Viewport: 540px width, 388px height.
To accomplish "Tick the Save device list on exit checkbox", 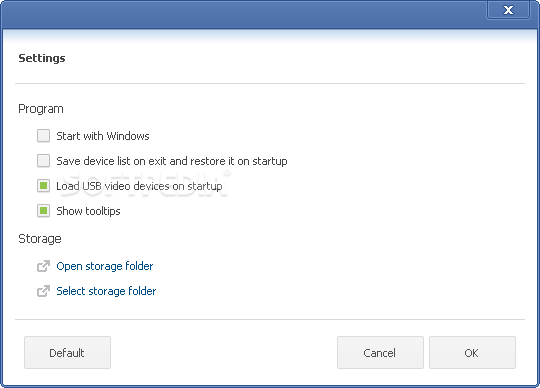I will (43, 161).
